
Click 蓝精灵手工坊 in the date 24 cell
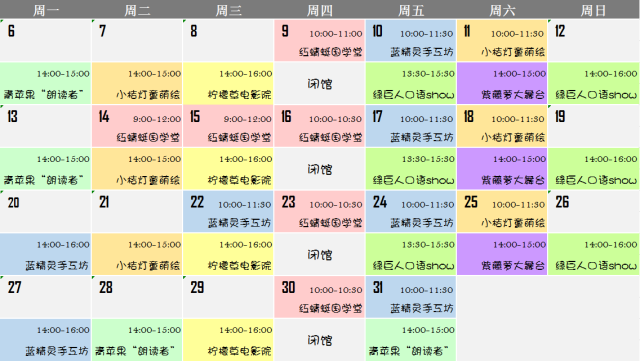point(422,223)
